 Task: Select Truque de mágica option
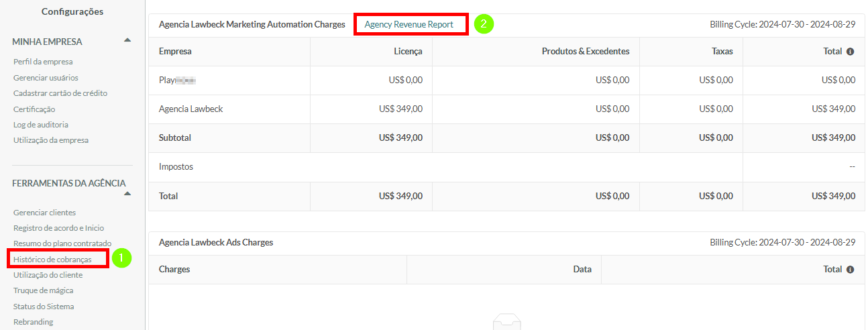(44, 290)
